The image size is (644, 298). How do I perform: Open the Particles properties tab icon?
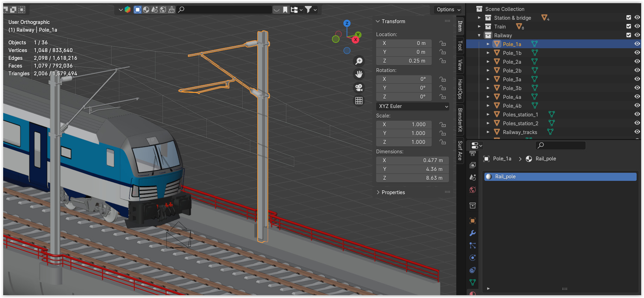473,245
